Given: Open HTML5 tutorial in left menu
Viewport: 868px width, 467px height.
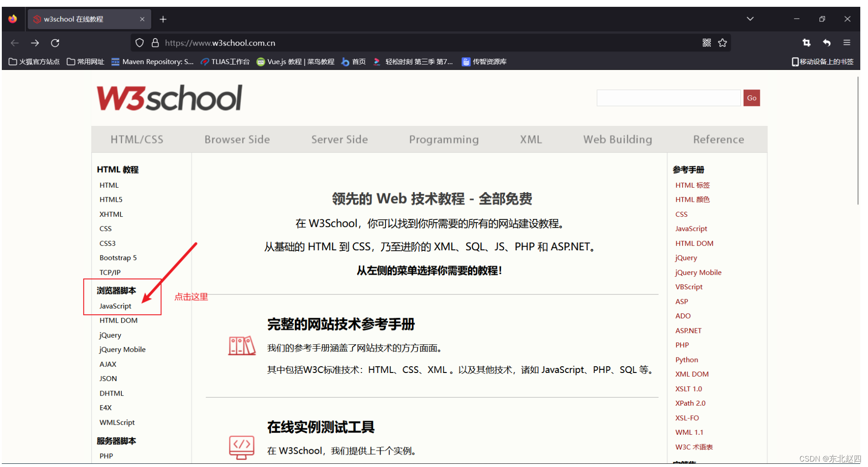Looking at the screenshot, I should click(111, 199).
